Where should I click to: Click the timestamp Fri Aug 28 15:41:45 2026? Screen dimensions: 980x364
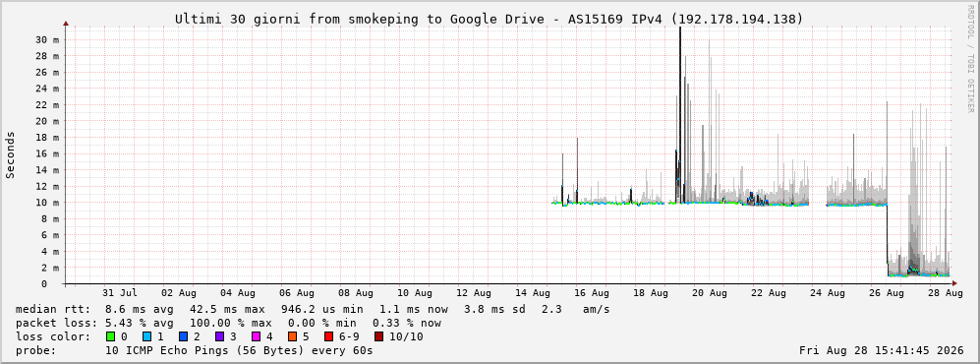pyautogui.click(x=882, y=350)
